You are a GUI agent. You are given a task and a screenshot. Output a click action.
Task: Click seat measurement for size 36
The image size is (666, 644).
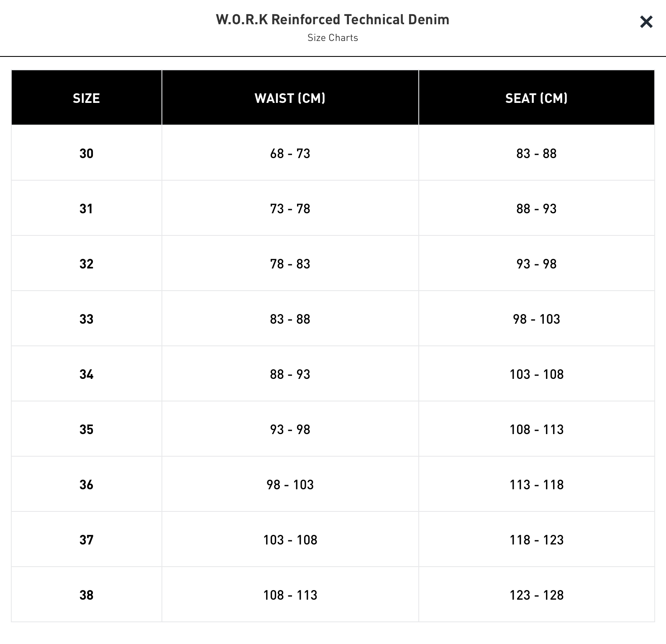536,485
